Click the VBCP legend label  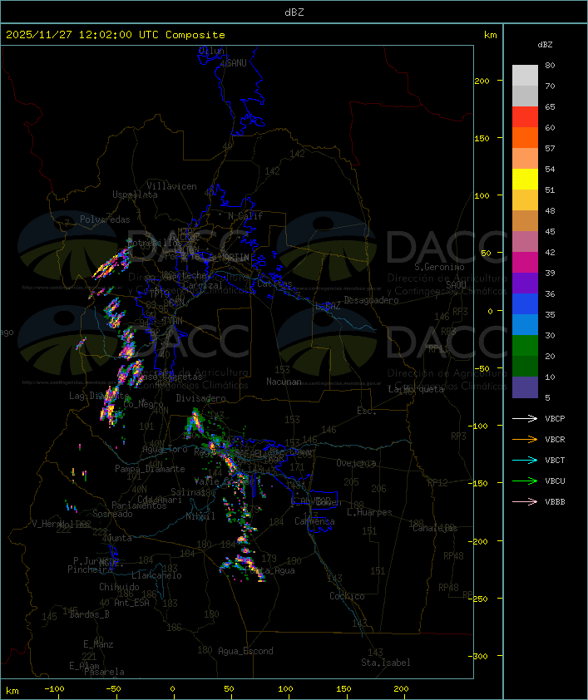555,418
